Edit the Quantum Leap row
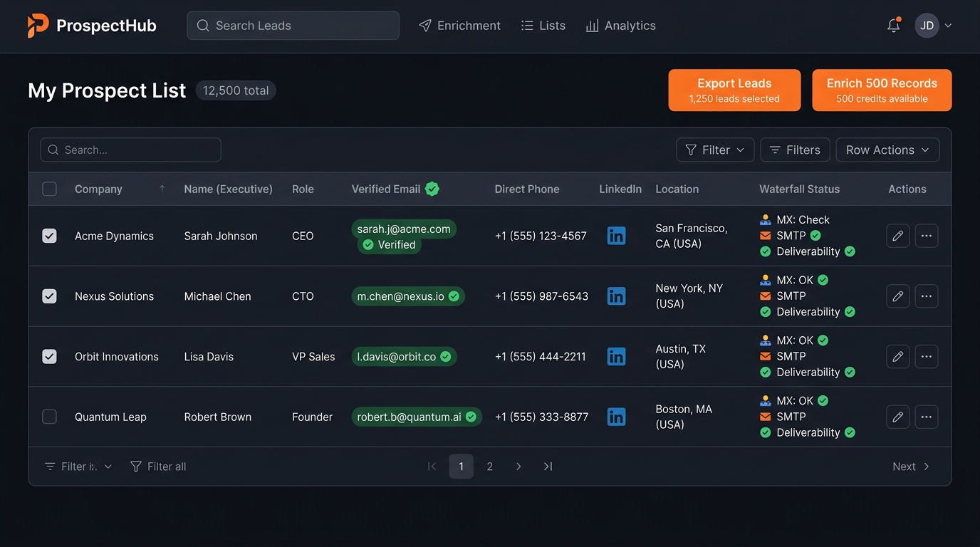 897,417
